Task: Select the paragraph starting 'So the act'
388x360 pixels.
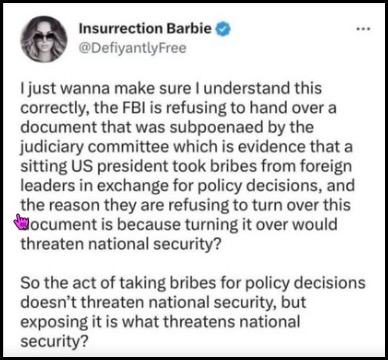Action: click(193, 312)
